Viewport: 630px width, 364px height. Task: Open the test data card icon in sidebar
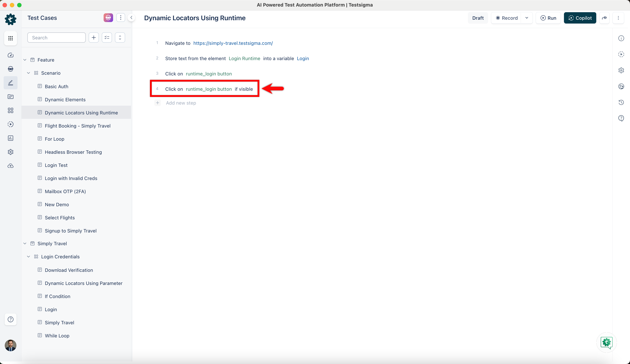11,97
